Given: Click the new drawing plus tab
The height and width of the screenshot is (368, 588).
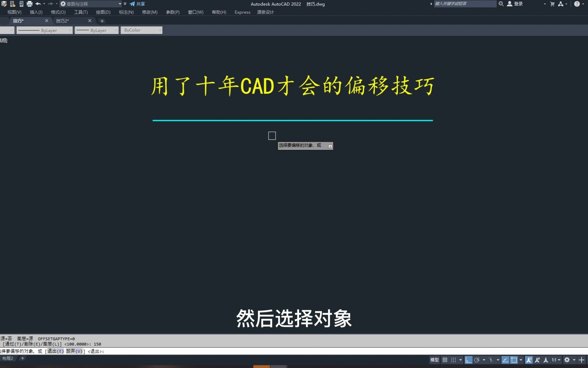Looking at the screenshot, I should click(102, 21).
